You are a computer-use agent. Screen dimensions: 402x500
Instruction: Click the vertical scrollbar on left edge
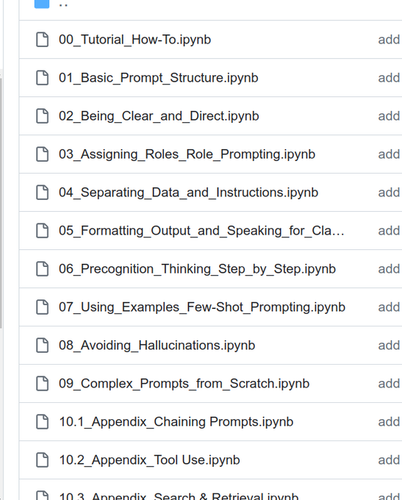click(x=1, y=202)
